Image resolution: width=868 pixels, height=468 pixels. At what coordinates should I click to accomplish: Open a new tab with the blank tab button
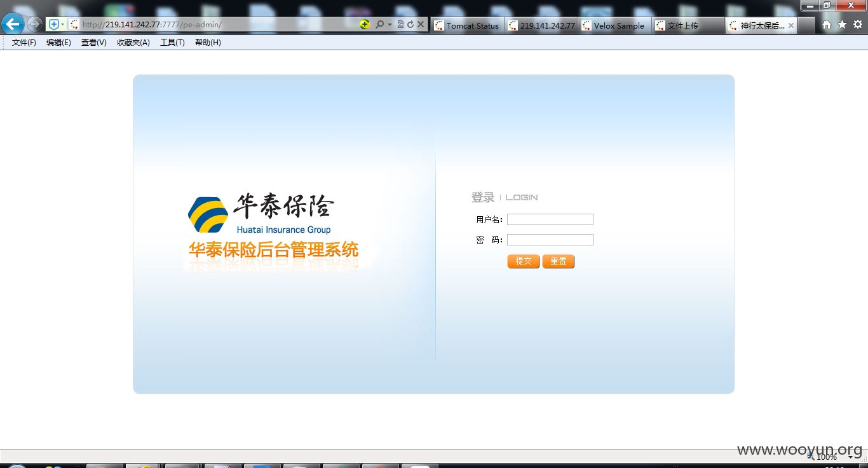pyautogui.click(x=806, y=25)
